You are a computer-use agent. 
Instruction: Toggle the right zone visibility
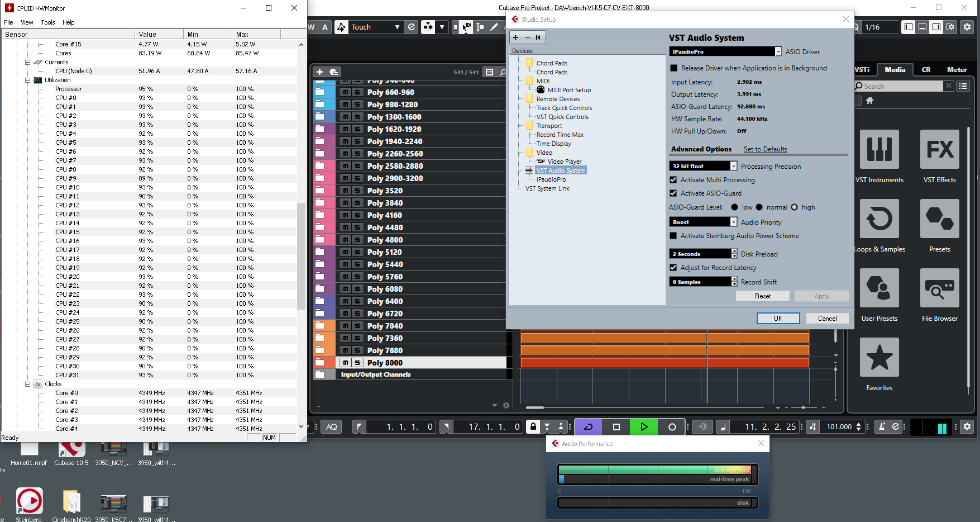[936, 27]
